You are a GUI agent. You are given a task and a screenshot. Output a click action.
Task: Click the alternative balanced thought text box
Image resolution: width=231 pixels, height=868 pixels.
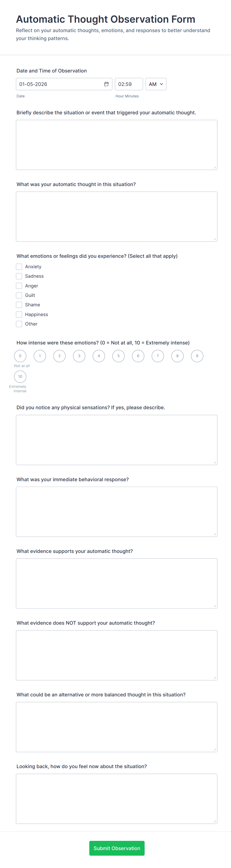pyautogui.click(x=116, y=727)
